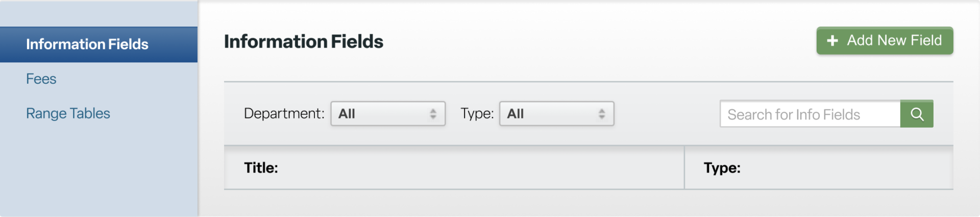Click the divider between Title and Type columns
This screenshot has height=217, width=980.
684,167
